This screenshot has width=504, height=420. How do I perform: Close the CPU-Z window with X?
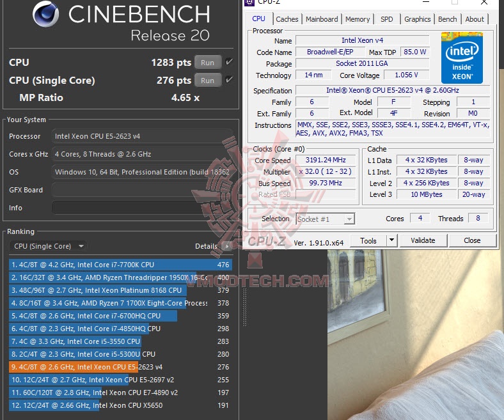(484, 3)
